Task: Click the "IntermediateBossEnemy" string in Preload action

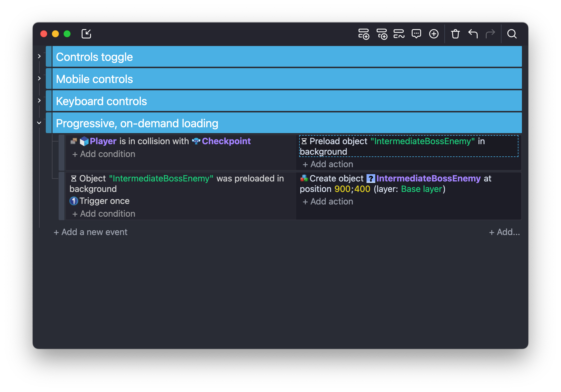Action: click(422, 141)
